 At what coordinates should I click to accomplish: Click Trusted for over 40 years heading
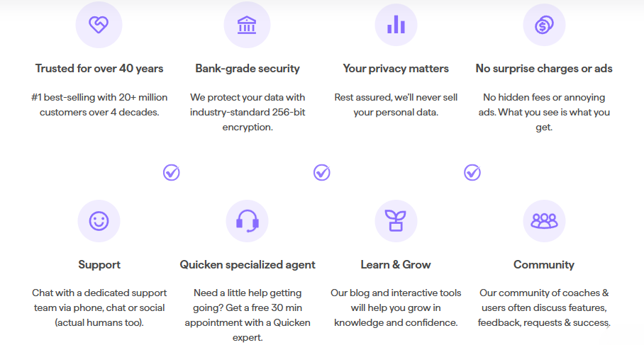tap(99, 69)
